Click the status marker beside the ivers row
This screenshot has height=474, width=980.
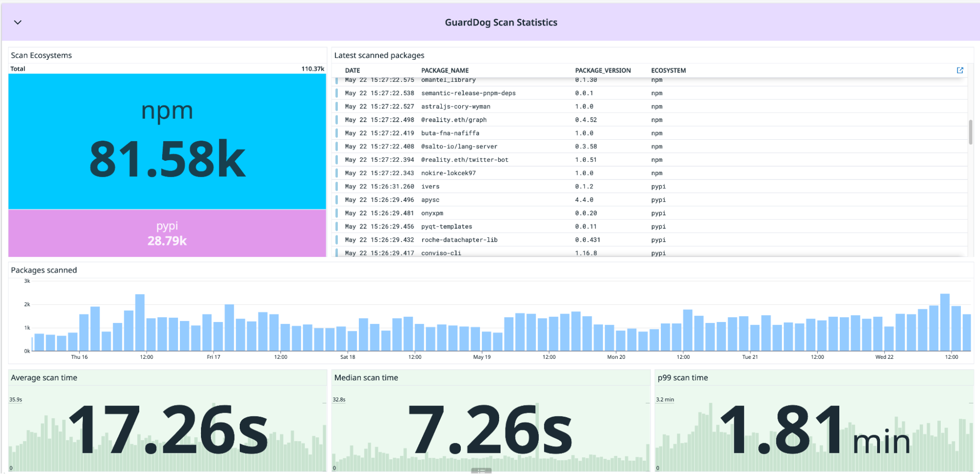click(x=337, y=187)
